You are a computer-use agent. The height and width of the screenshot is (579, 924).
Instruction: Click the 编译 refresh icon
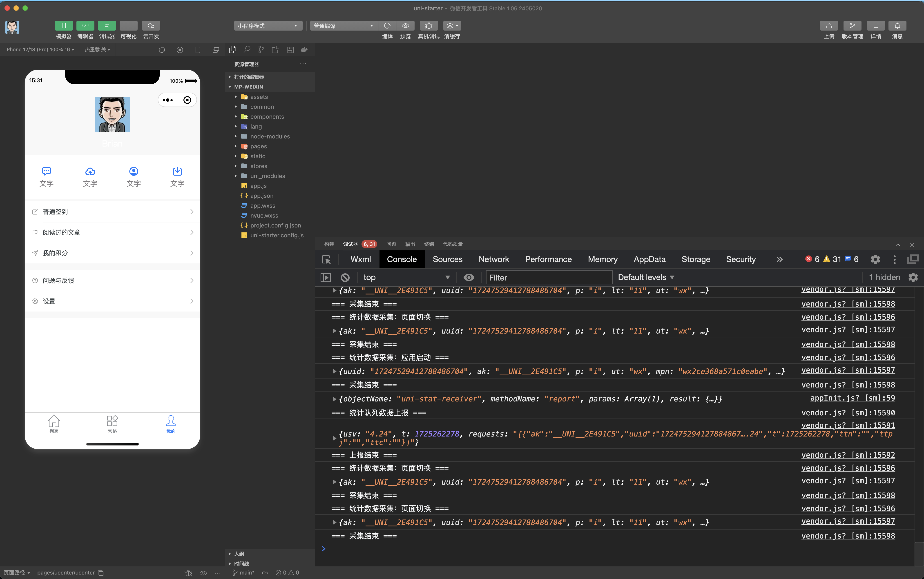click(387, 26)
